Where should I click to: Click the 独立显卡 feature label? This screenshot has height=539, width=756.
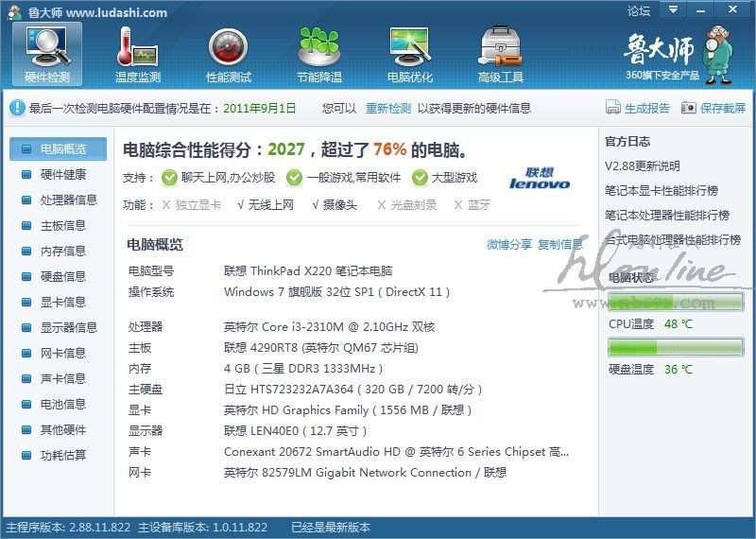pos(198,205)
